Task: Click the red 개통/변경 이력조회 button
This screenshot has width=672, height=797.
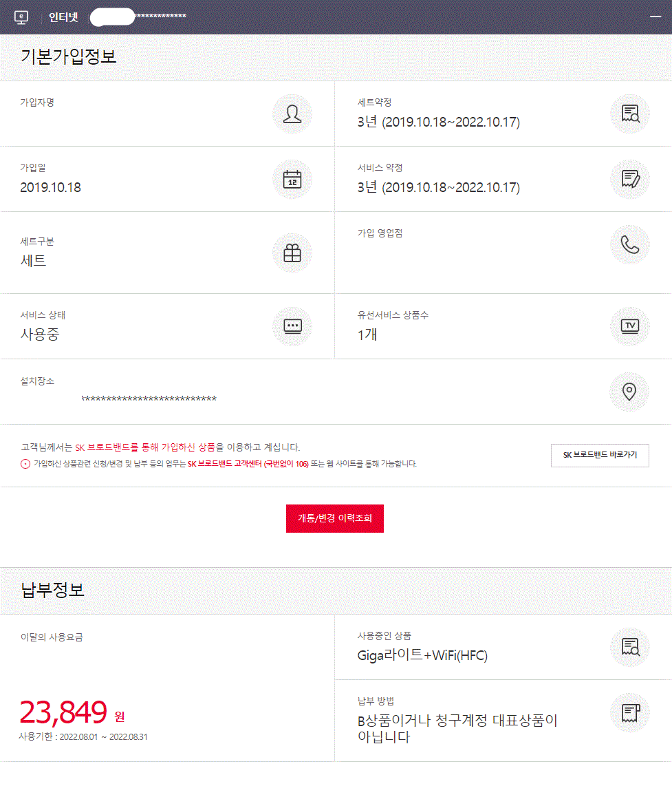Action: [x=335, y=518]
